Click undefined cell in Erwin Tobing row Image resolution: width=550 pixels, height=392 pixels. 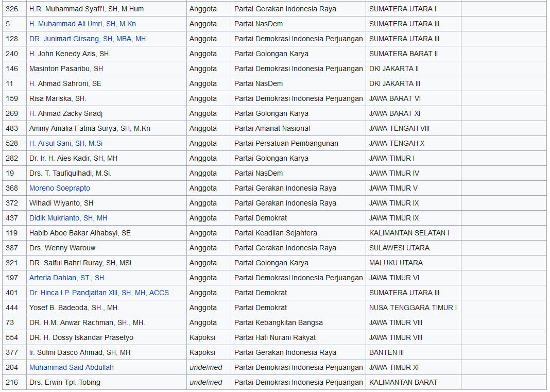point(209,383)
